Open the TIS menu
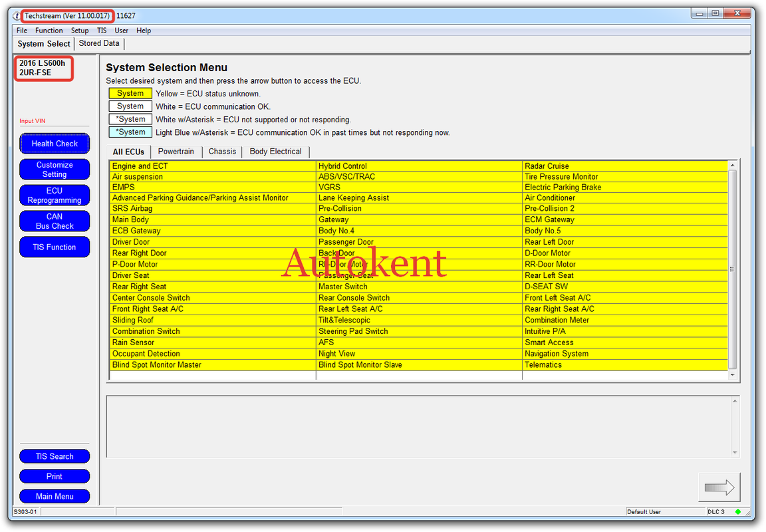The height and width of the screenshot is (532, 766). [x=102, y=31]
